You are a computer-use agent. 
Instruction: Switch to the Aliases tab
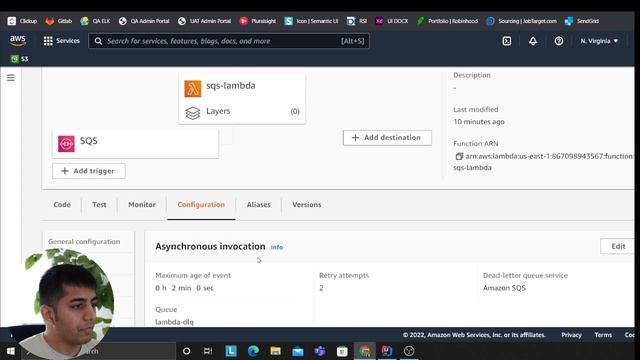pos(258,204)
